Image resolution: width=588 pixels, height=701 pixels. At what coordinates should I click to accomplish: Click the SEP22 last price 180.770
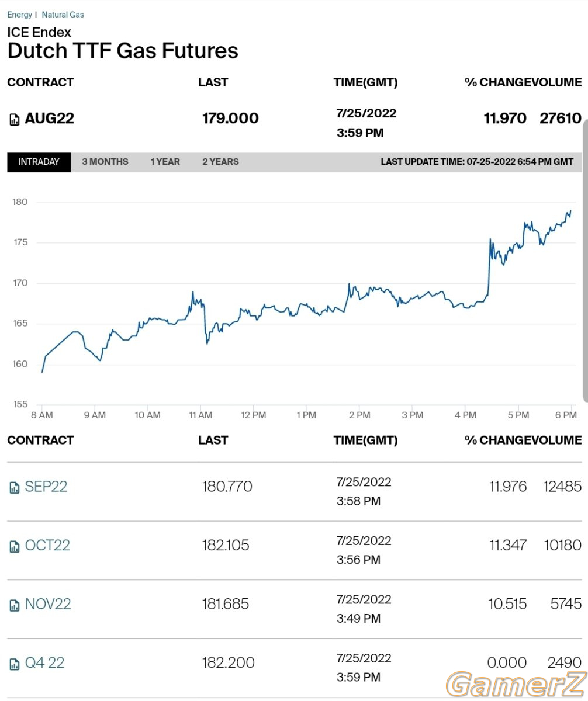point(227,487)
